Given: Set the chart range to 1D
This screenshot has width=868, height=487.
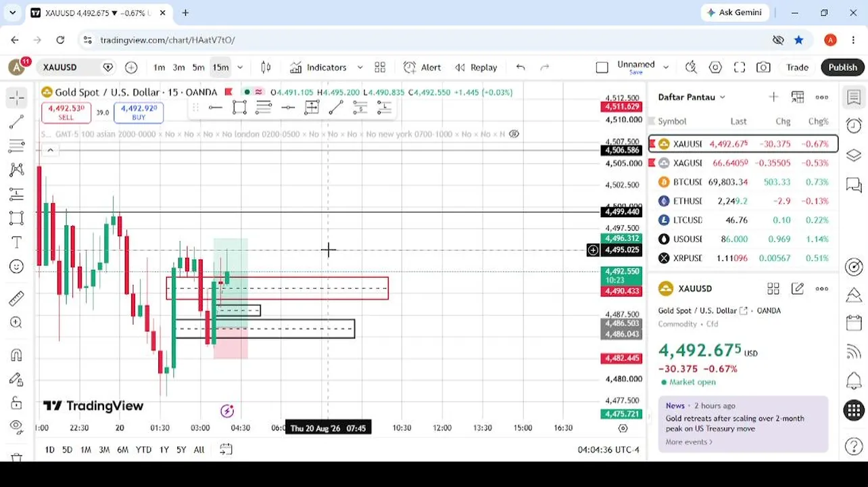Looking at the screenshot, I should [49, 450].
